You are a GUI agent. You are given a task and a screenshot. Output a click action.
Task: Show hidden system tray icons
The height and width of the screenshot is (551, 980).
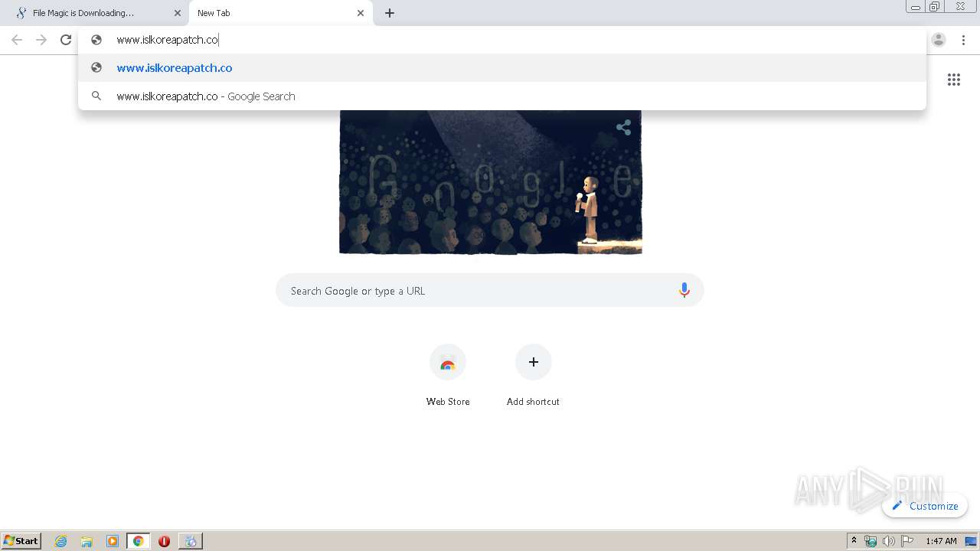854,541
